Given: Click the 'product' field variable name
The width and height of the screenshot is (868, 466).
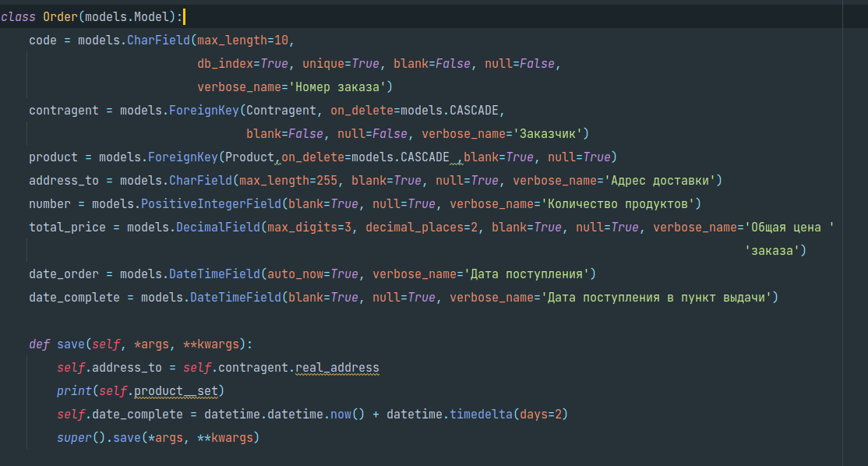Looking at the screenshot, I should (x=53, y=157).
